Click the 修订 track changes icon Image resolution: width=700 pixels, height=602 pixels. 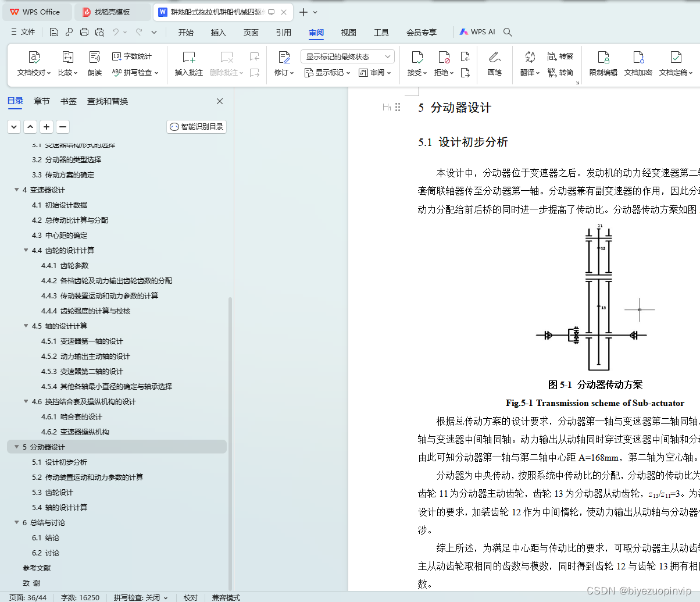point(284,57)
